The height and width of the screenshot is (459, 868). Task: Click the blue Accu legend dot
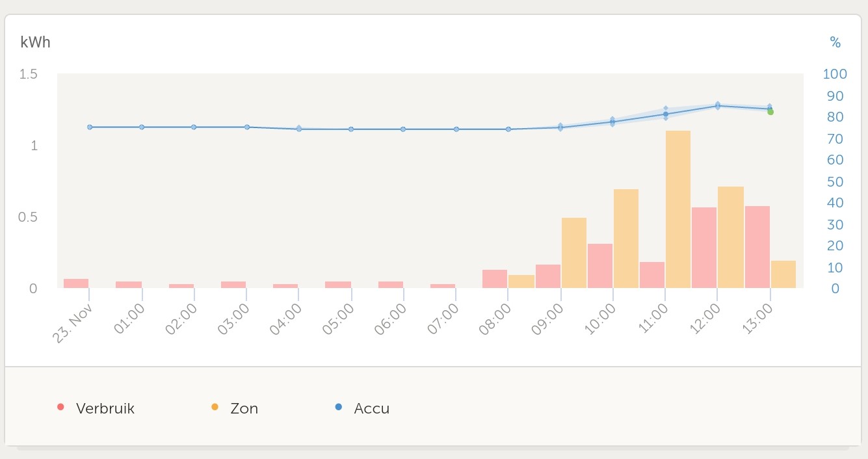(338, 408)
